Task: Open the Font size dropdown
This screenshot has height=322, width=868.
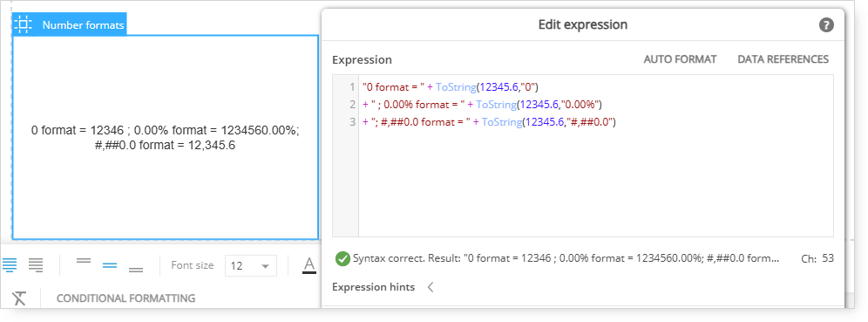Action: pyautogui.click(x=251, y=266)
